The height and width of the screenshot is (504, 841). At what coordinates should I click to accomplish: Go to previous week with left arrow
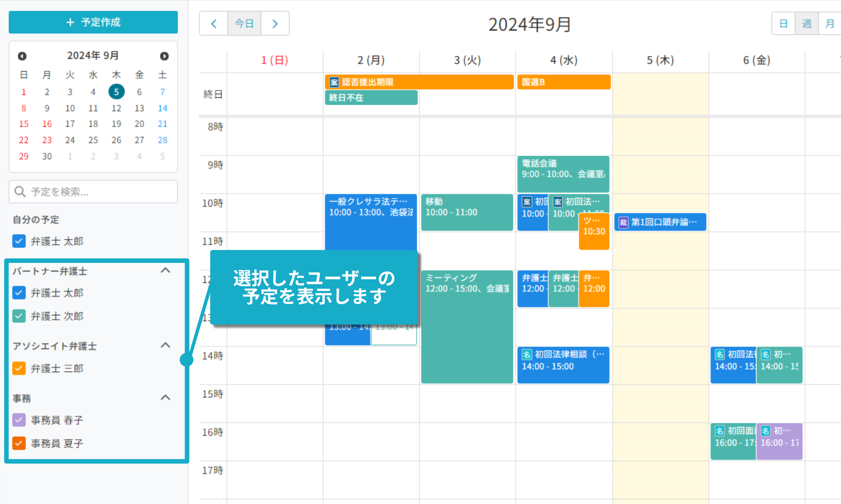click(x=214, y=23)
